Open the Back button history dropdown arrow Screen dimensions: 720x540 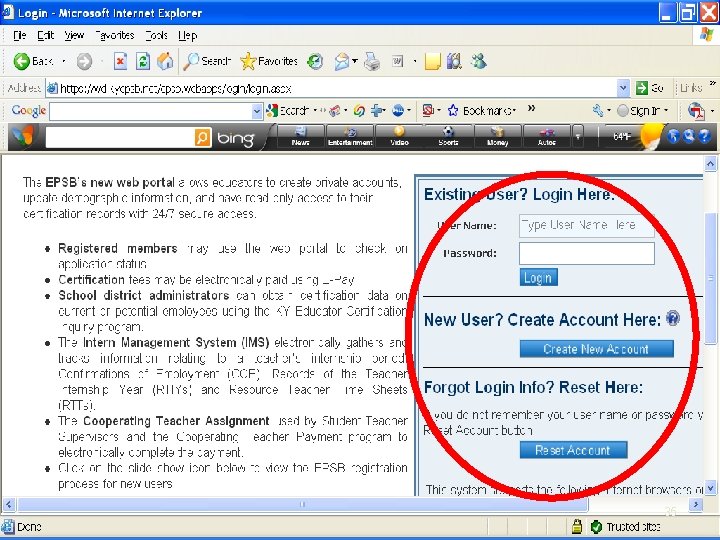pyautogui.click(x=64, y=61)
